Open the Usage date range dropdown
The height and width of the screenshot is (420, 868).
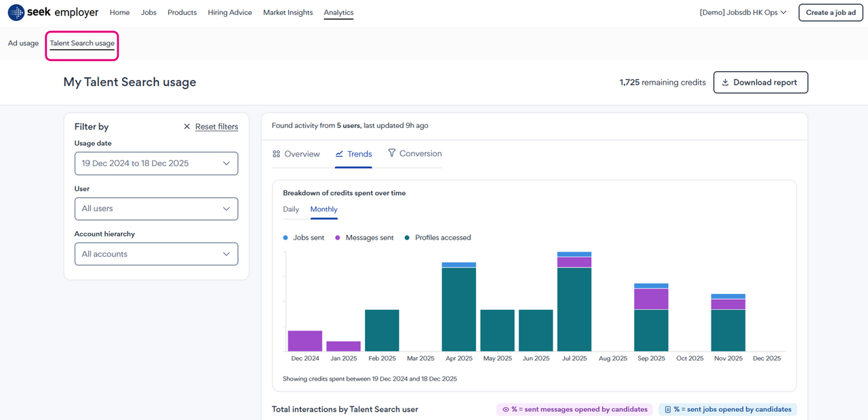pyautogui.click(x=156, y=163)
